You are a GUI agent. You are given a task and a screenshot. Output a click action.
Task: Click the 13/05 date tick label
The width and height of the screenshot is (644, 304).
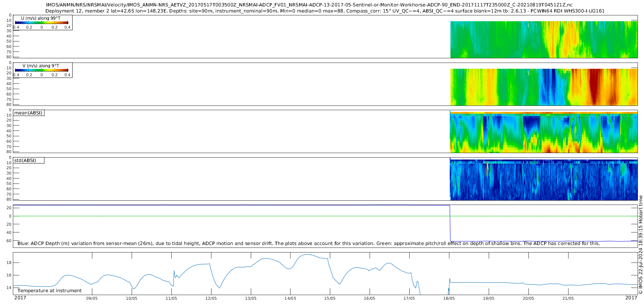pos(251,299)
